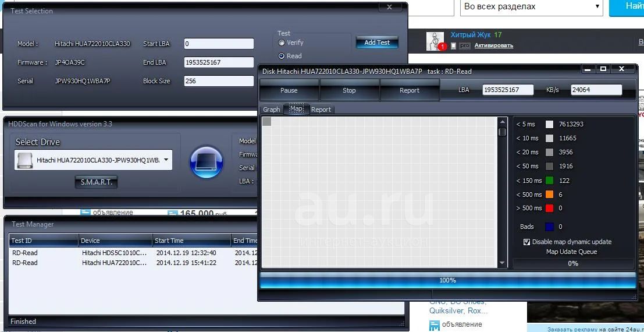This screenshot has width=644, height=332.
Task: Click the Quiksilver, Rox... listing link
Action: (x=458, y=311)
